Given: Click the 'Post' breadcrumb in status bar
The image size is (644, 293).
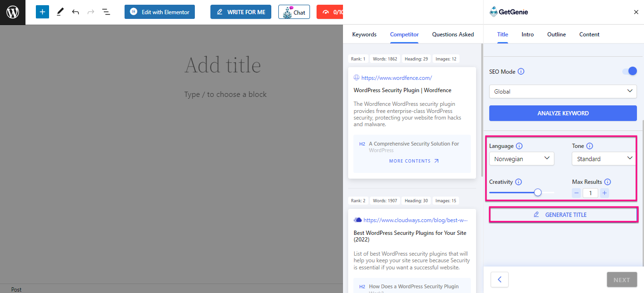Looking at the screenshot, I should tap(17, 289).
